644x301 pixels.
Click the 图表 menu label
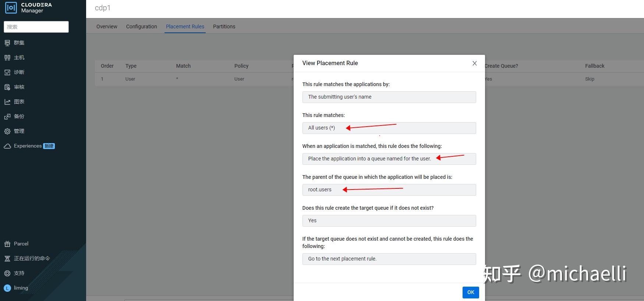pyautogui.click(x=19, y=102)
